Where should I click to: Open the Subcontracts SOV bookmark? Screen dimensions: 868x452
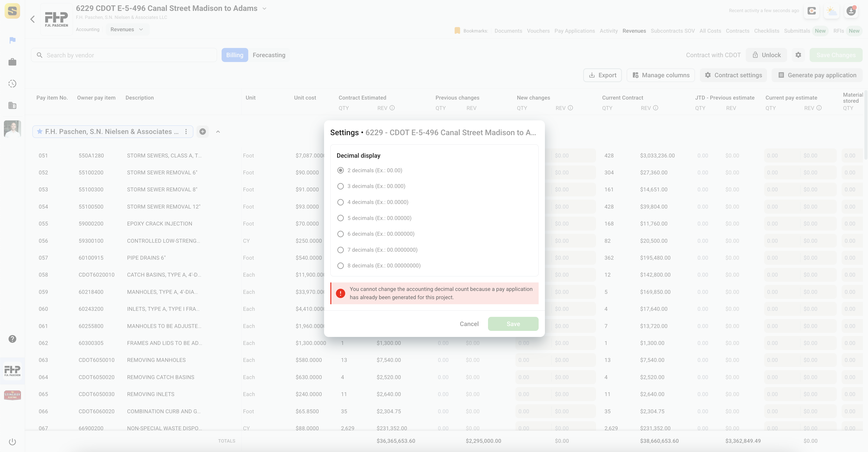coord(673,31)
